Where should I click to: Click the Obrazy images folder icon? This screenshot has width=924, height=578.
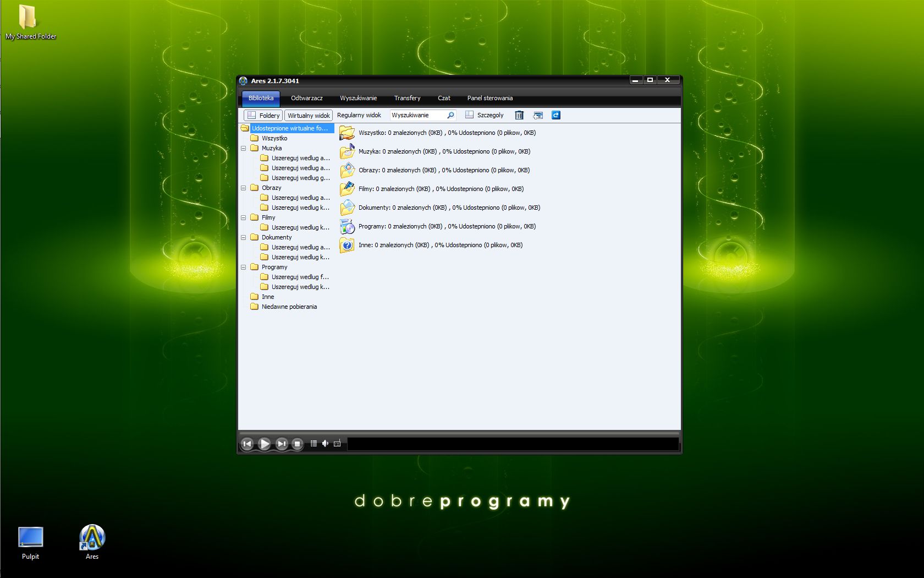click(347, 170)
